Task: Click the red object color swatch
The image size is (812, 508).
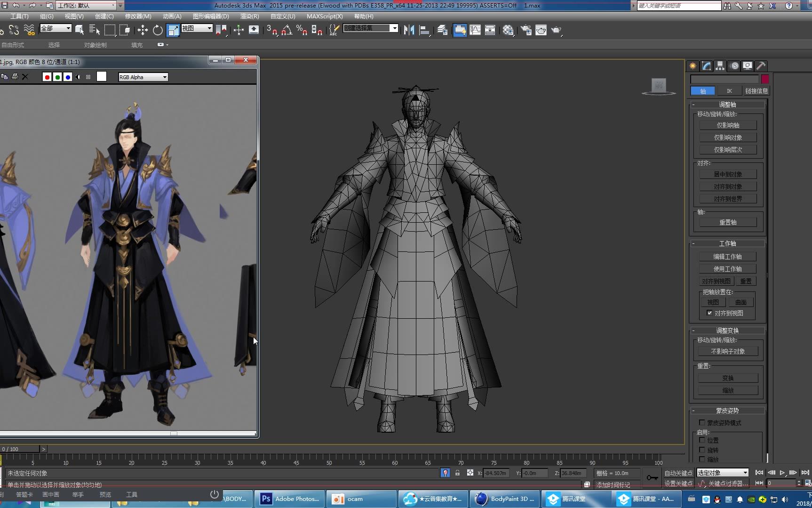Action: (765, 79)
